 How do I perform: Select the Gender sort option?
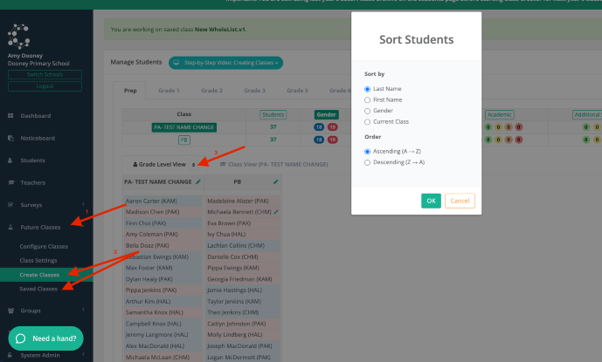click(367, 111)
